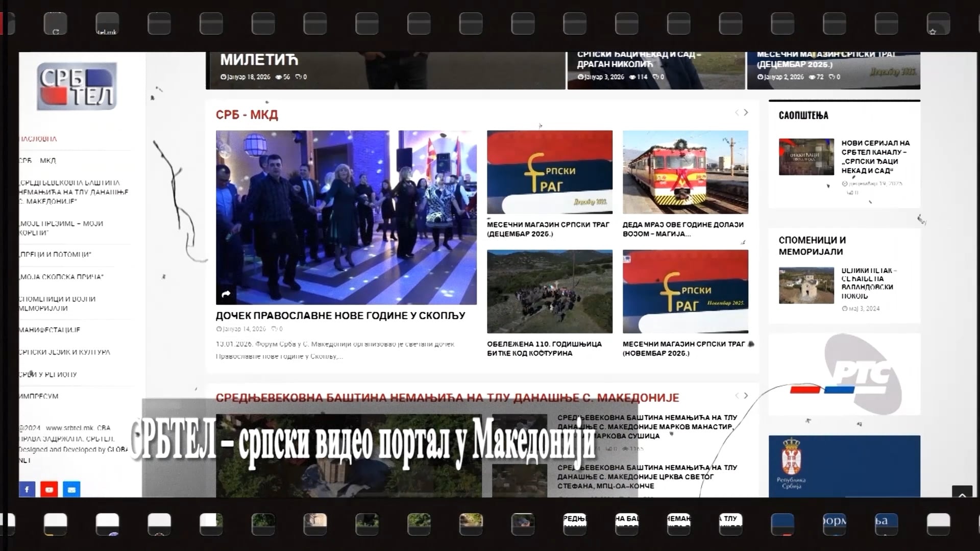
Task: Open the Српски језик и култура menu item
Action: pyautogui.click(x=65, y=352)
